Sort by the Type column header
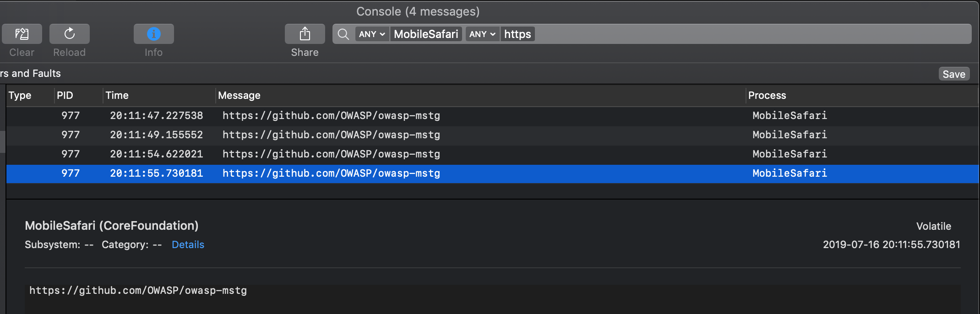The height and width of the screenshot is (314, 980). click(x=20, y=96)
